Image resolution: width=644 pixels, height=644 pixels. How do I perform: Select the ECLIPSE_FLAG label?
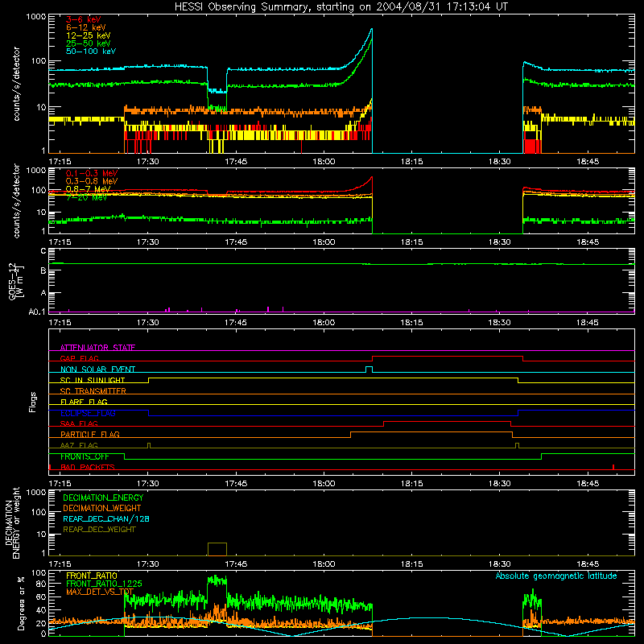pos(88,413)
